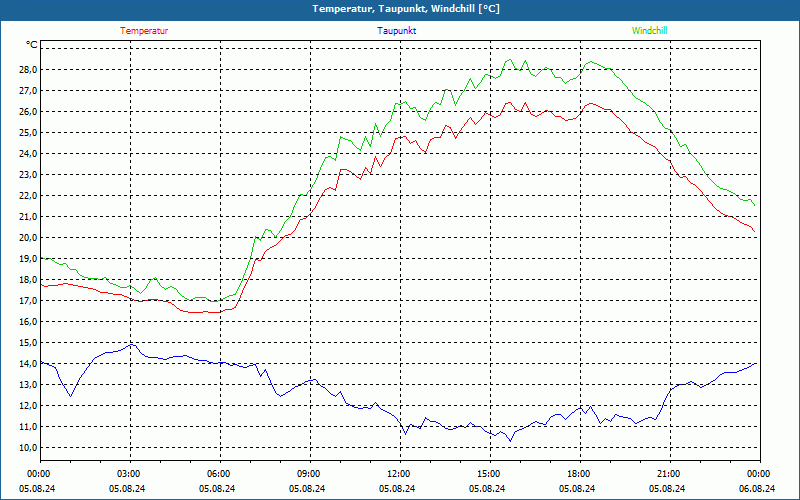Click the 06.08.24 date label
800x500 pixels.
point(757,488)
